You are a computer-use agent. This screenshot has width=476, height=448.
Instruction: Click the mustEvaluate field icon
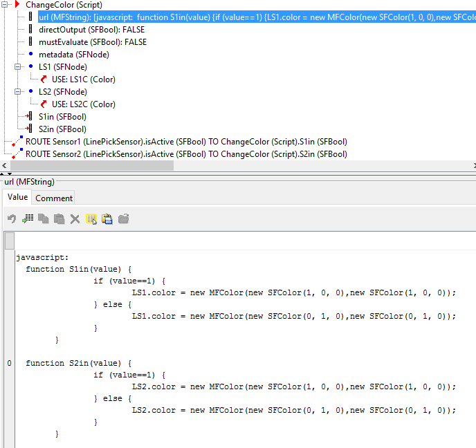click(30, 41)
